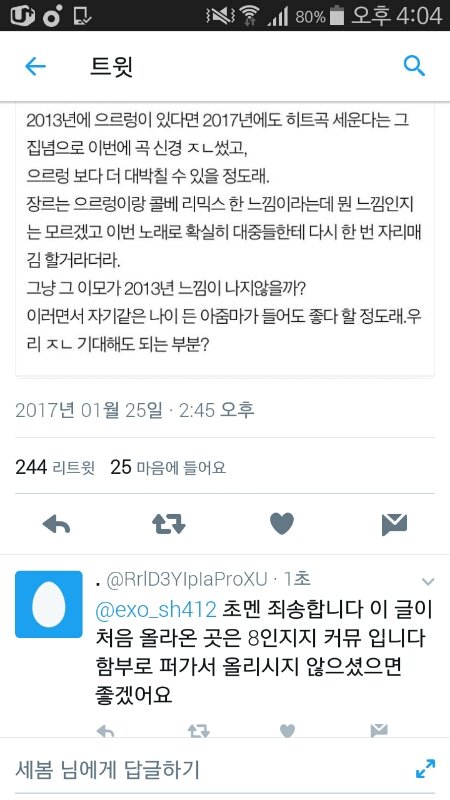The image size is (450, 800).
Task: Open the egg avatar profile picture
Action: (49, 604)
